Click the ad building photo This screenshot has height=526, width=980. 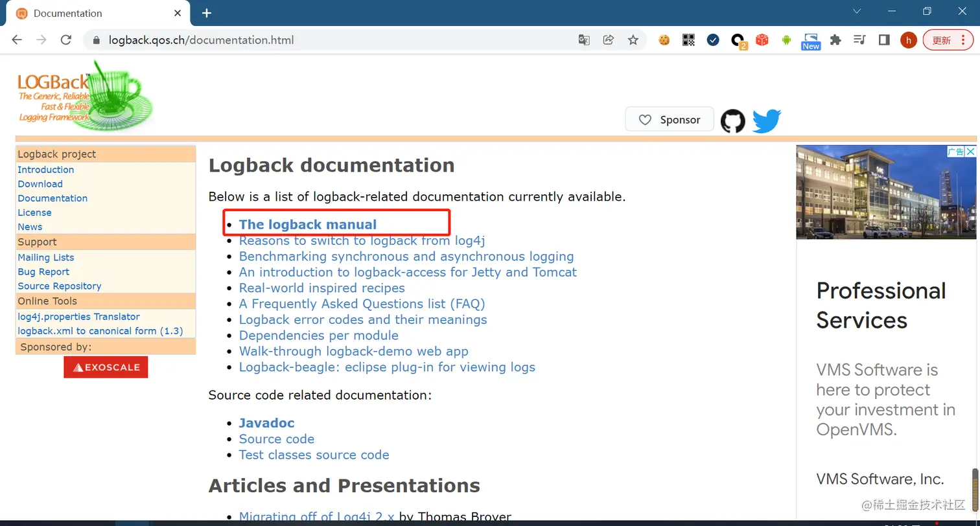click(886, 192)
